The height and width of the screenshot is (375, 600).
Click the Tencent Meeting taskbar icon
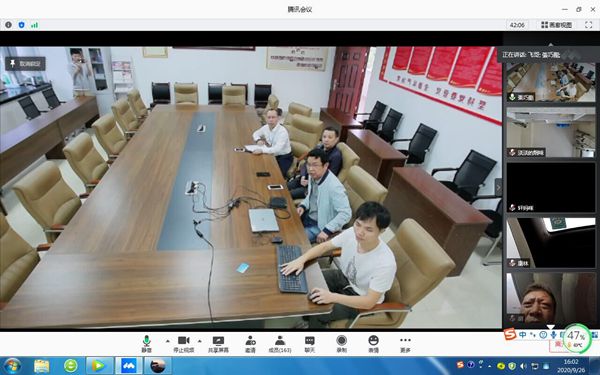[x=129, y=365]
